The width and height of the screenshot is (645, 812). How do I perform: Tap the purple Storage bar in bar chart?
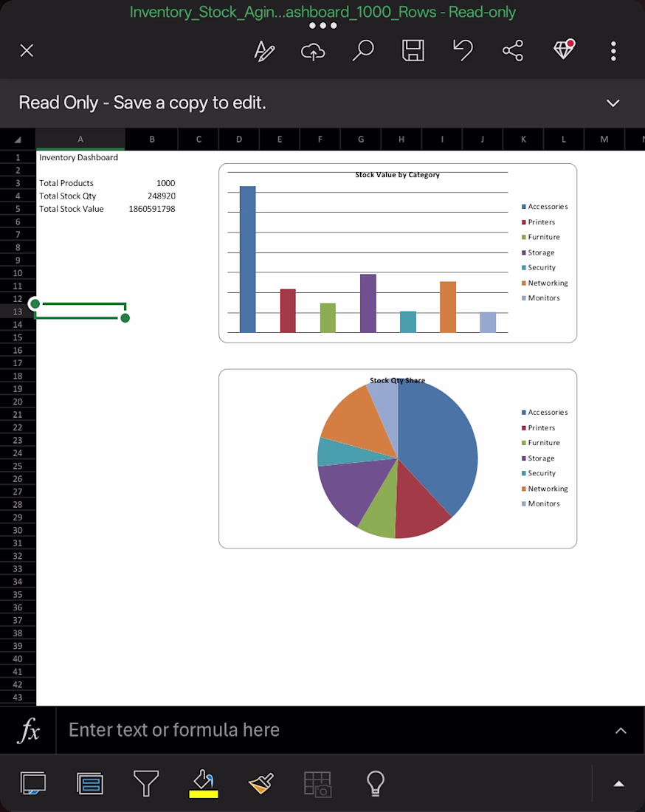368,303
